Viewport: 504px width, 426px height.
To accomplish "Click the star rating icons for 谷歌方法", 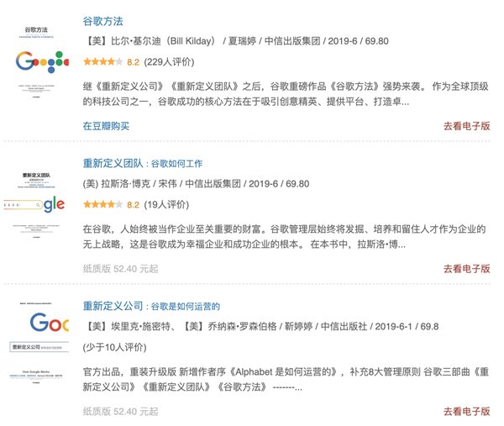I will coord(102,61).
